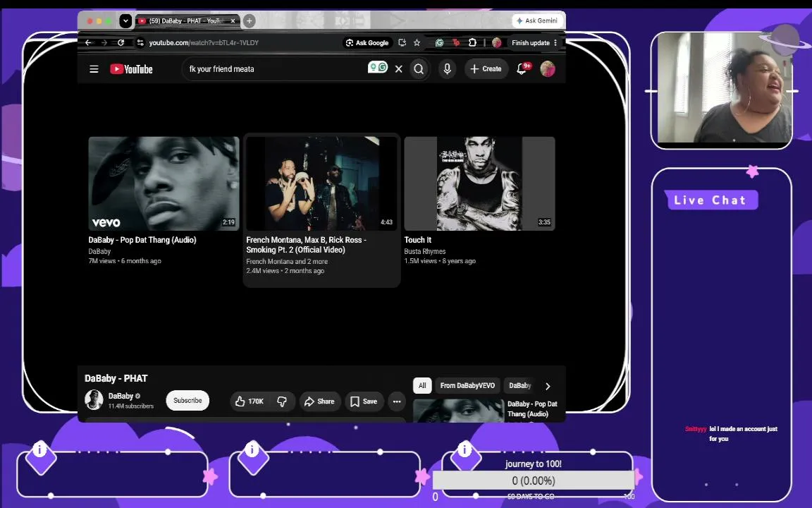
Task: Click the Live Chat header label
Action: (x=710, y=200)
